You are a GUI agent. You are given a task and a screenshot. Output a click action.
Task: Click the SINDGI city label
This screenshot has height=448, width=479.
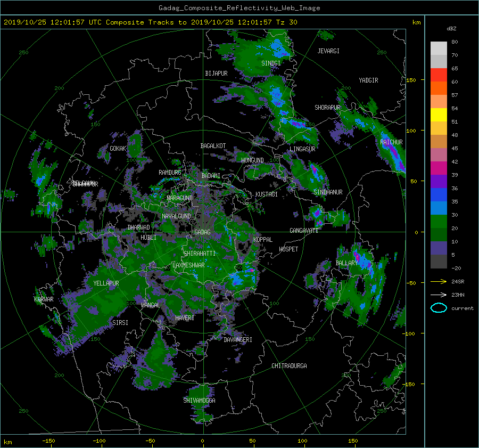coord(271,63)
